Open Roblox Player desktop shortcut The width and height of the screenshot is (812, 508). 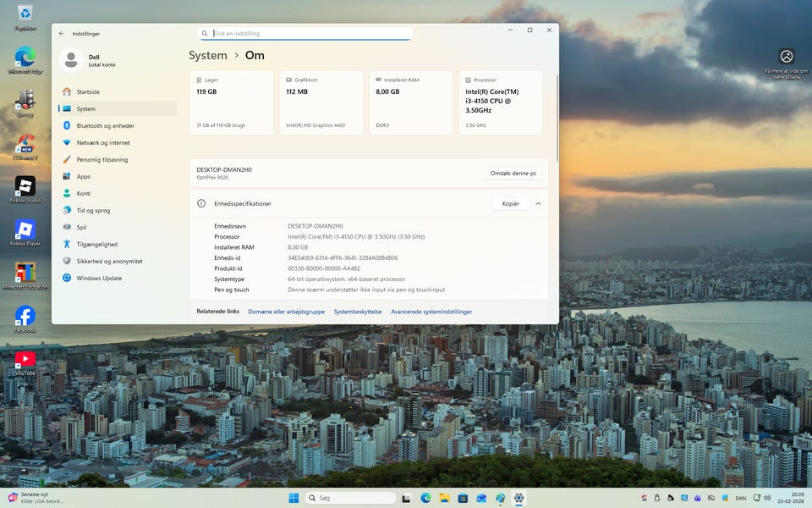[x=25, y=230]
